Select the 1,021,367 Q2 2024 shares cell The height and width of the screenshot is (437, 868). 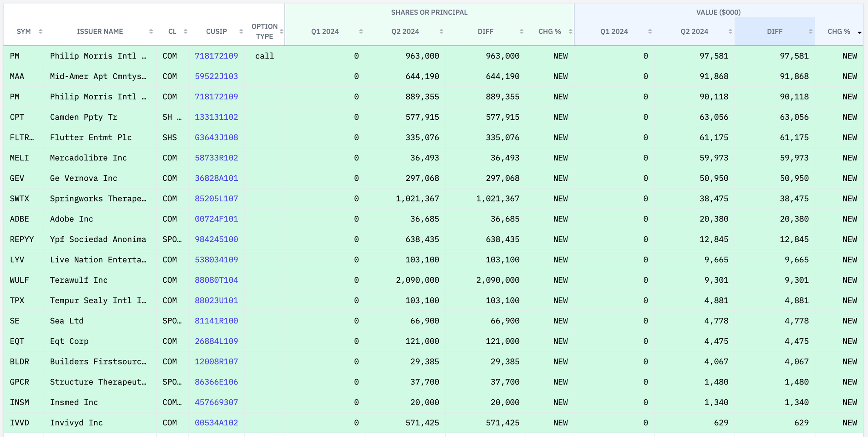pyautogui.click(x=405, y=199)
